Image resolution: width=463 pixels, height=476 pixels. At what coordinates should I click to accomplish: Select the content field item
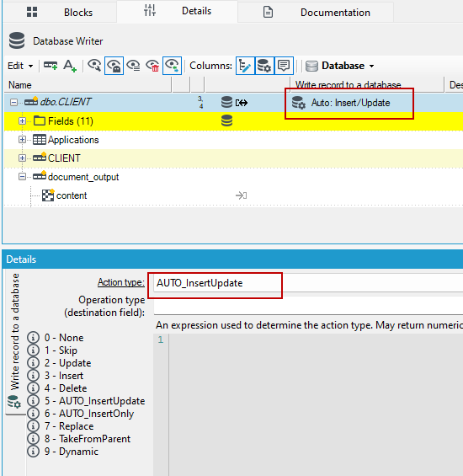64,195
